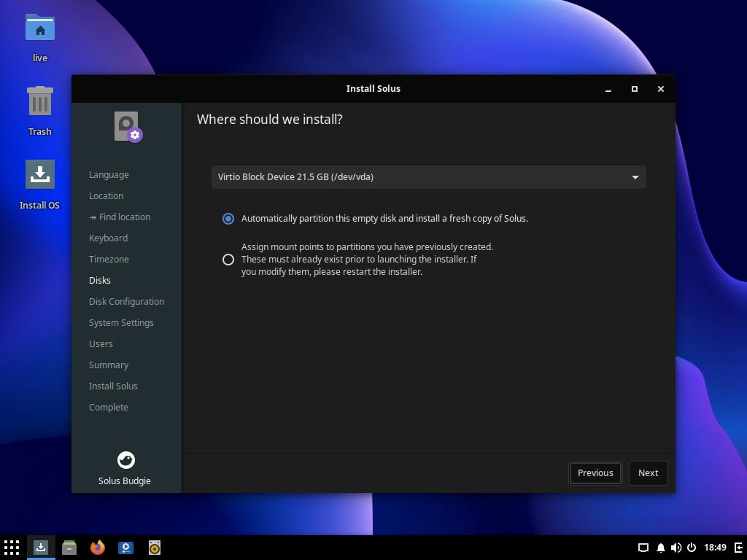The width and height of the screenshot is (747, 560).
Task: Click the Install Solus sidebar step
Action: 113,386
